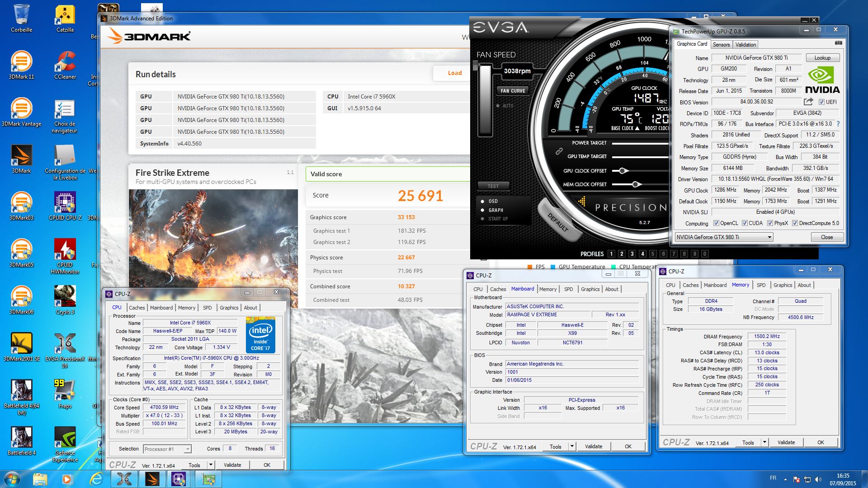Open Caches tab in CPU-Z CPU window
Viewport: 868px width, 488px height.
click(x=137, y=308)
